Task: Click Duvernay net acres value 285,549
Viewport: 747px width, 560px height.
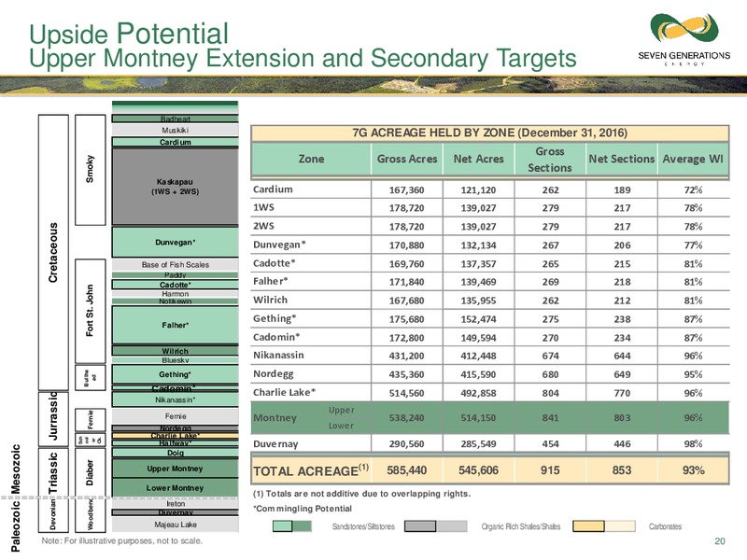Action: click(478, 444)
